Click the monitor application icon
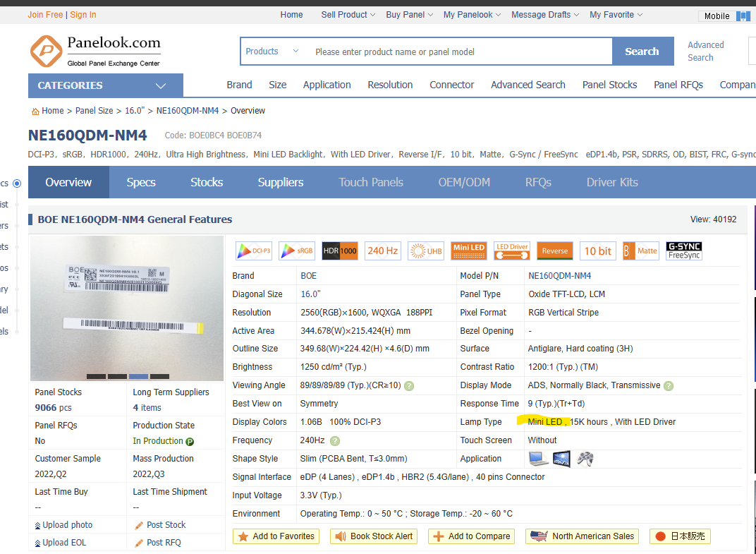The image size is (756, 554). click(x=561, y=459)
